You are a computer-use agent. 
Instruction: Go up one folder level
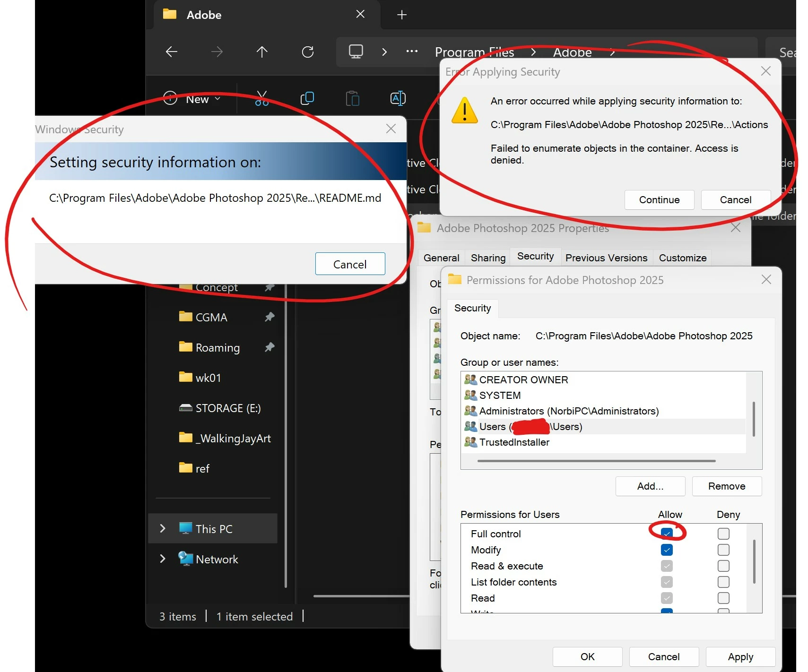click(x=262, y=52)
